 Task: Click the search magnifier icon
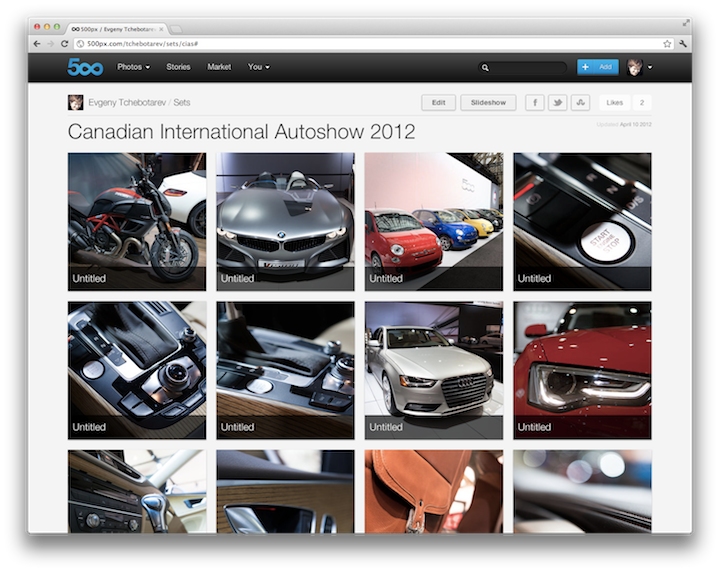pyautogui.click(x=485, y=67)
